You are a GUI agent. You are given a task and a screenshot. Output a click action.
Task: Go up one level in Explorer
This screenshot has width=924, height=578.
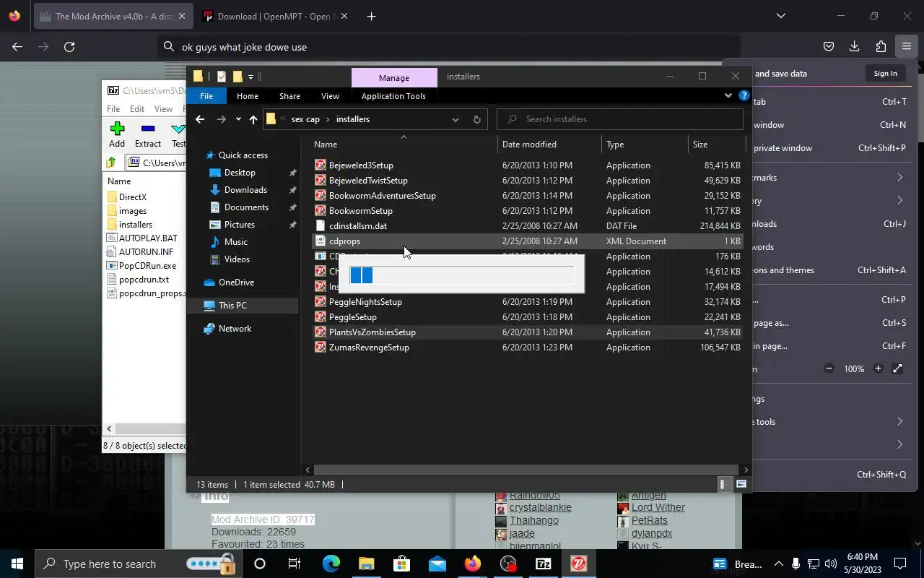pos(253,119)
